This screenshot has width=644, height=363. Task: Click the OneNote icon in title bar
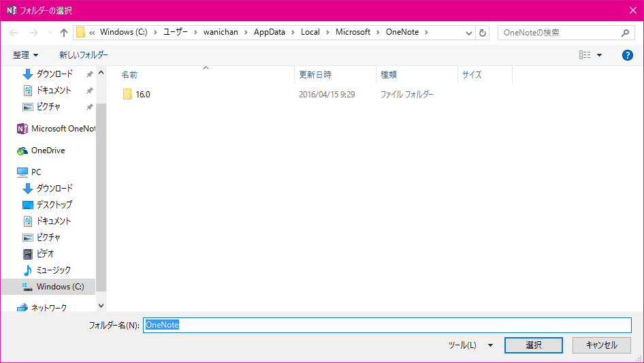pyautogui.click(x=12, y=10)
